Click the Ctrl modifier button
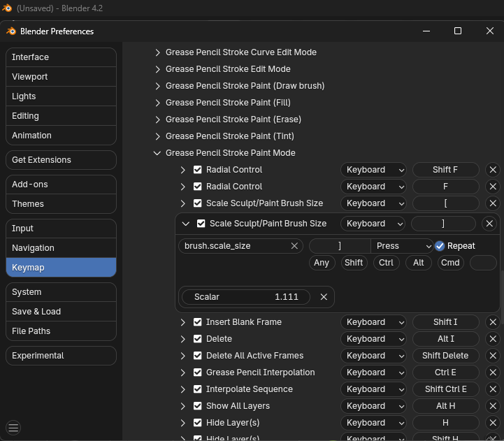The width and height of the screenshot is (504, 441). click(x=386, y=263)
